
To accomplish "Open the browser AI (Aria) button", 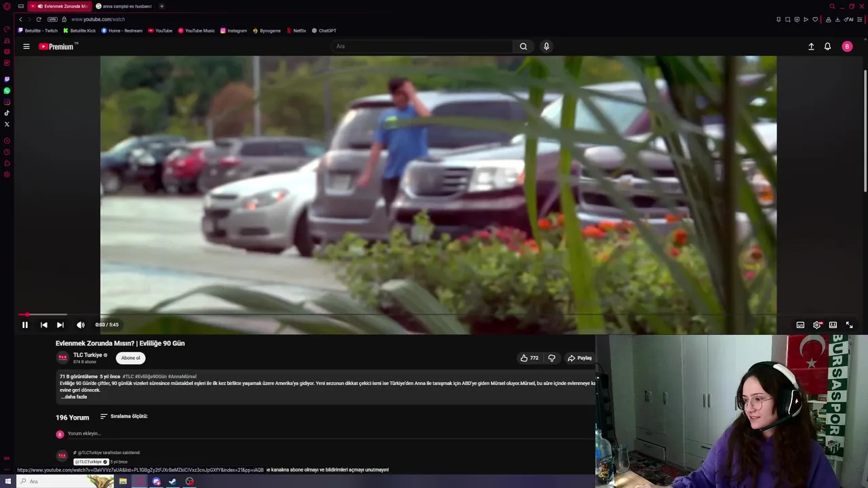I will pyautogui.click(x=848, y=20).
